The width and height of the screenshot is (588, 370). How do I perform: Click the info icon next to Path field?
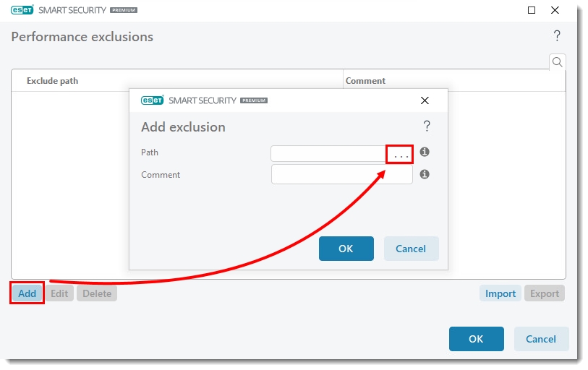(x=425, y=152)
